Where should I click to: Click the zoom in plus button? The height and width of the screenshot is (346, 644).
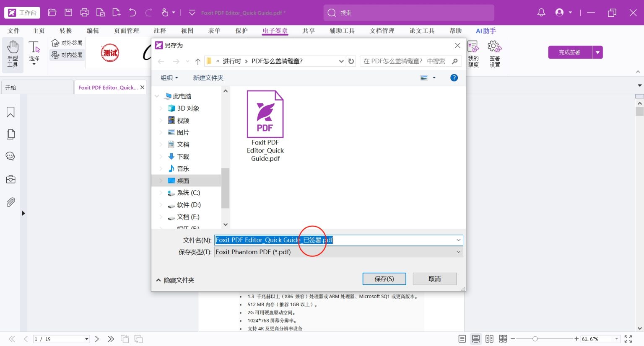(576, 338)
